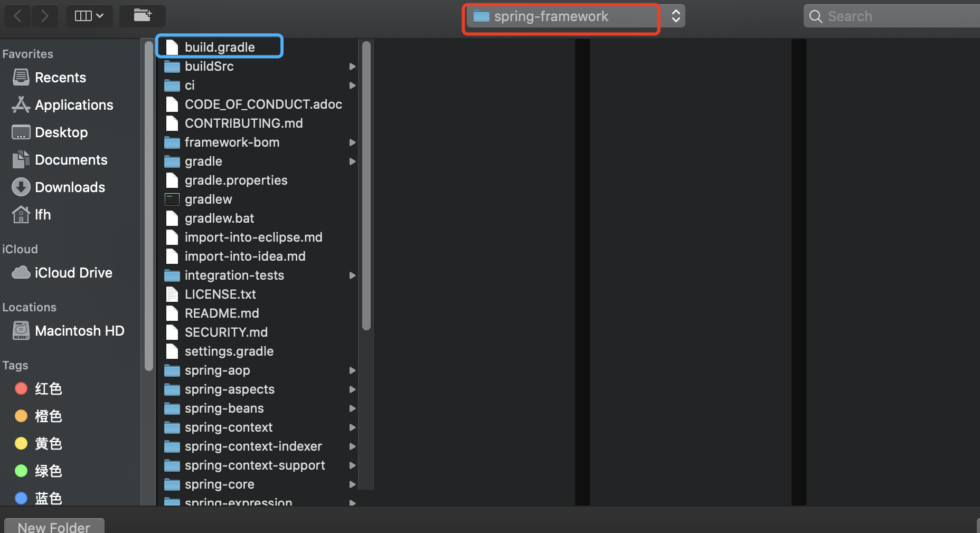Expand the framework-bom folder arrow
This screenshot has width=980, height=533.
pyautogui.click(x=352, y=142)
